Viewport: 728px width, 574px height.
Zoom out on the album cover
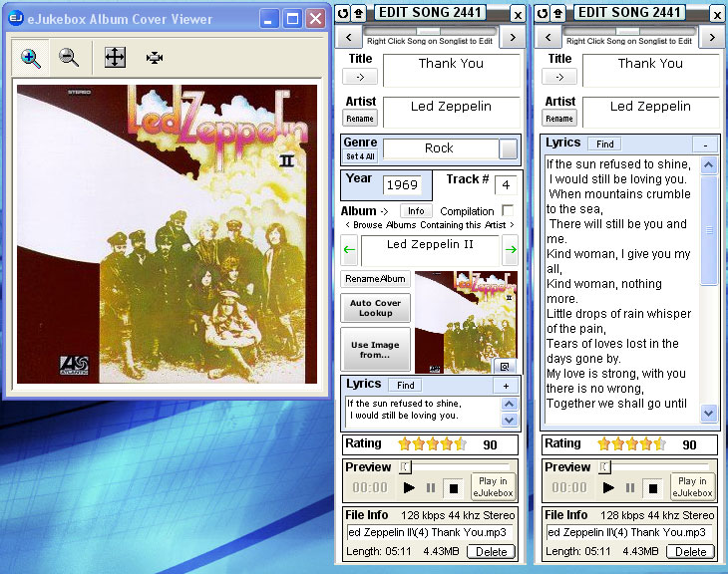pyautogui.click(x=68, y=58)
